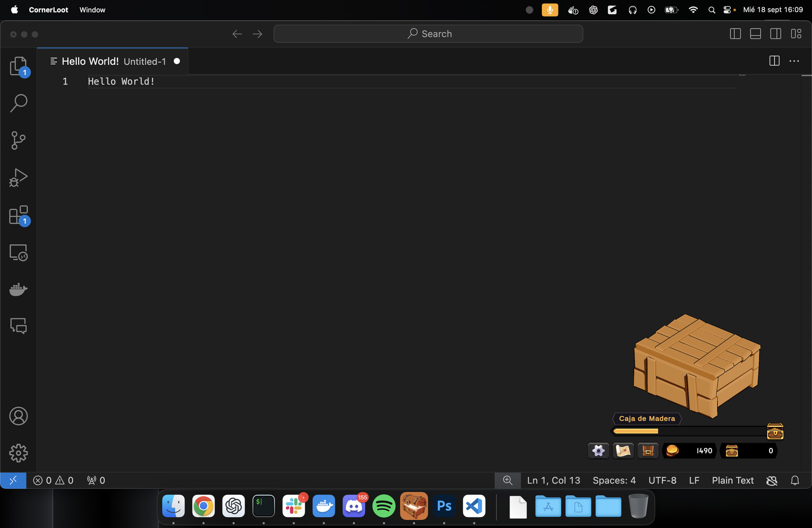Select the Run and Debug icon
Screen dimensions: 812x528
pyautogui.click(x=18, y=177)
